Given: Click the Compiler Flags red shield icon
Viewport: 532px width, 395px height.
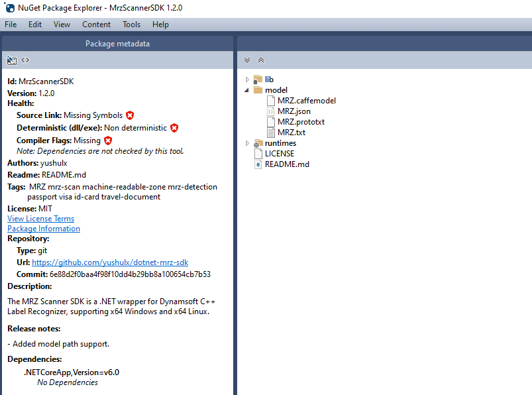Looking at the screenshot, I should point(108,141).
